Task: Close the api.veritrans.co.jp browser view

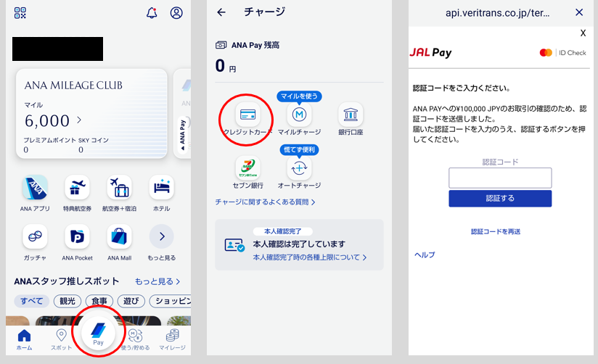Action: (579, 12)
